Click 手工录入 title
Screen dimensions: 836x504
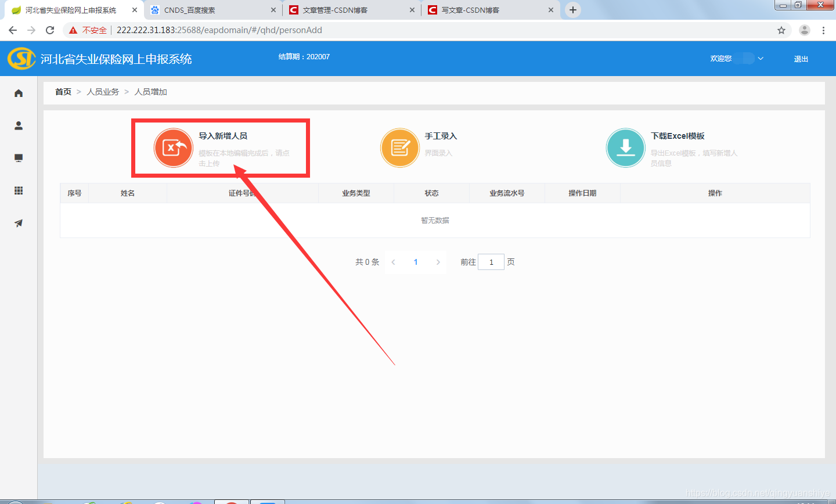441,136
